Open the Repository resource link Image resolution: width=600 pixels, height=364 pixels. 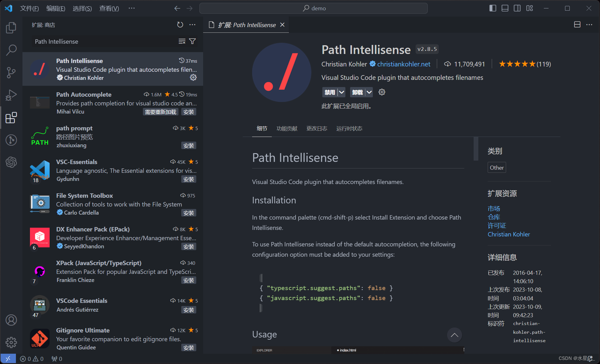pyautogui.click(x=494, y=217)
